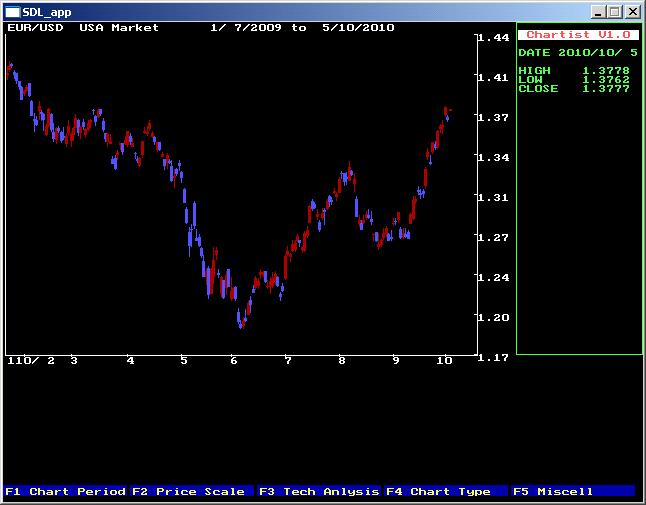Maximize the SDL_app window

(x=613, y=11)
